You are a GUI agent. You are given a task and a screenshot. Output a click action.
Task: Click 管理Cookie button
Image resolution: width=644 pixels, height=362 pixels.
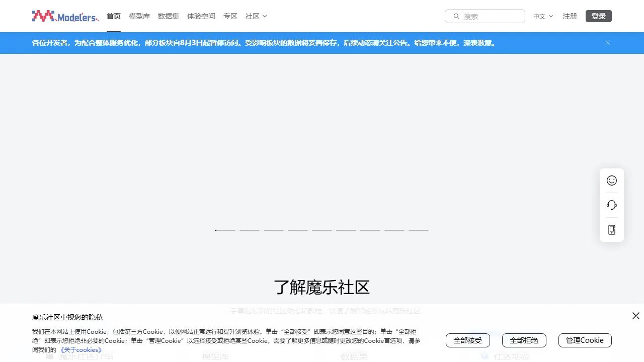click(585, 340)
